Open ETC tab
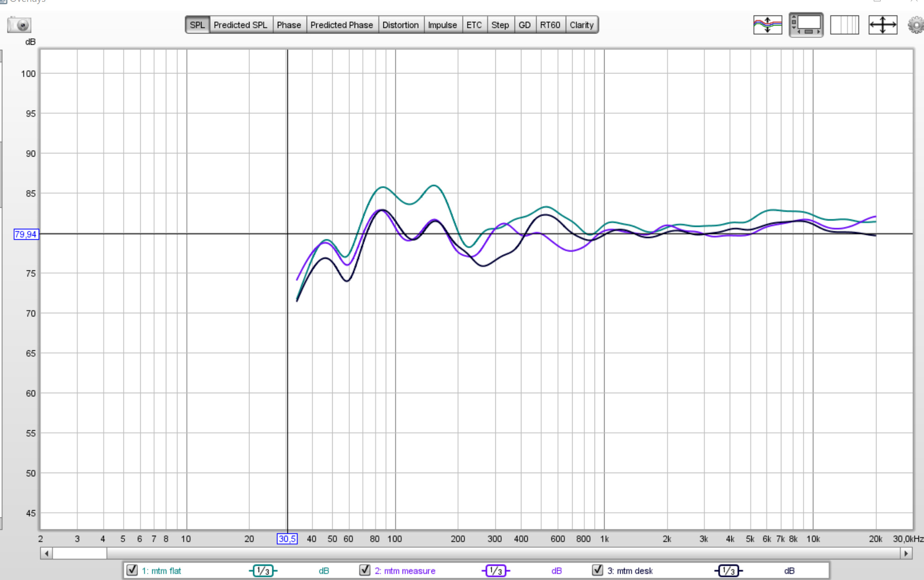Image resolution: width=924 pixels, height=580 pixels. 474,25
